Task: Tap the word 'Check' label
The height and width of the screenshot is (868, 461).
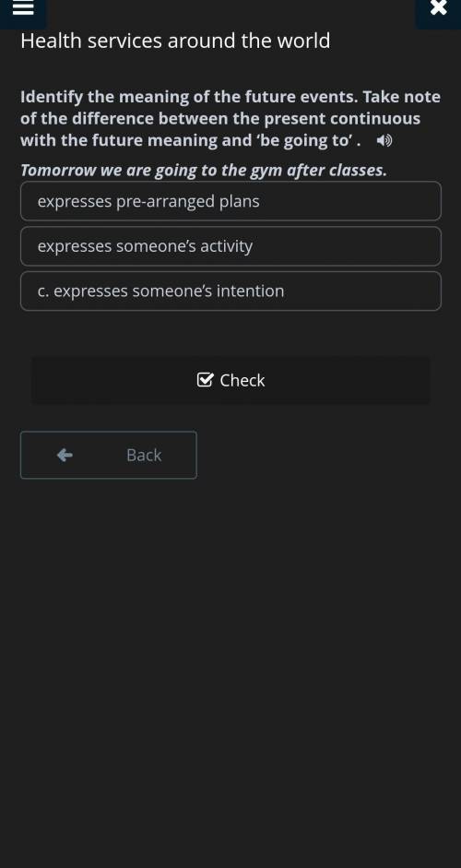Action: pos(242,380)
